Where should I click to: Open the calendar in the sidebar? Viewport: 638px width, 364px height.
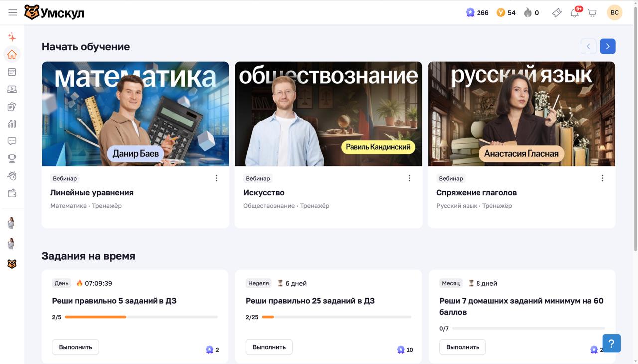point(12,72)
